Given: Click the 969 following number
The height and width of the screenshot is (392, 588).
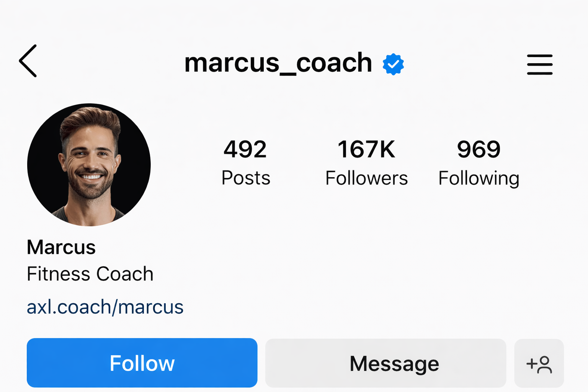Looking at the screenshot, I should point(479,149).
